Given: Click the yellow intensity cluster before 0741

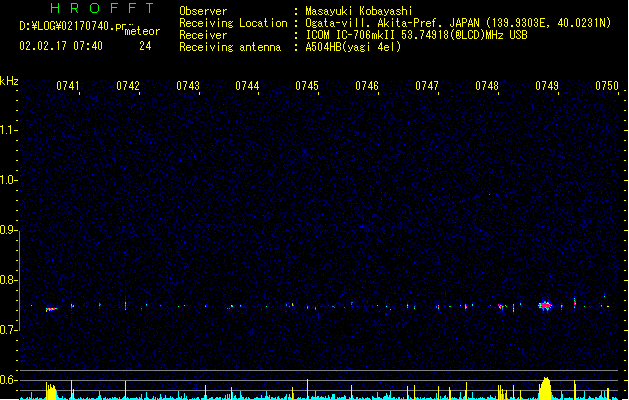Looking at the screenshot, I should pyautogui.click(x=51, y=391).
